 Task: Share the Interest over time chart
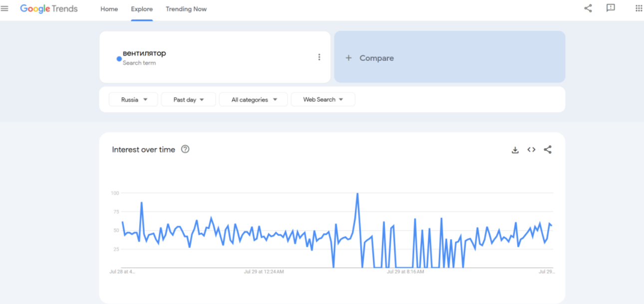[x=548, y=150]
